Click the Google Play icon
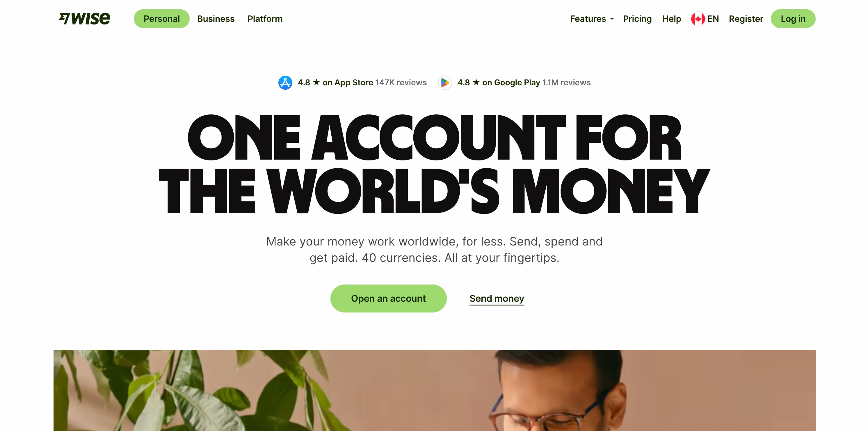Image resolution: width=868 pixels, height=431 pixels. click(x=445, y=83)
